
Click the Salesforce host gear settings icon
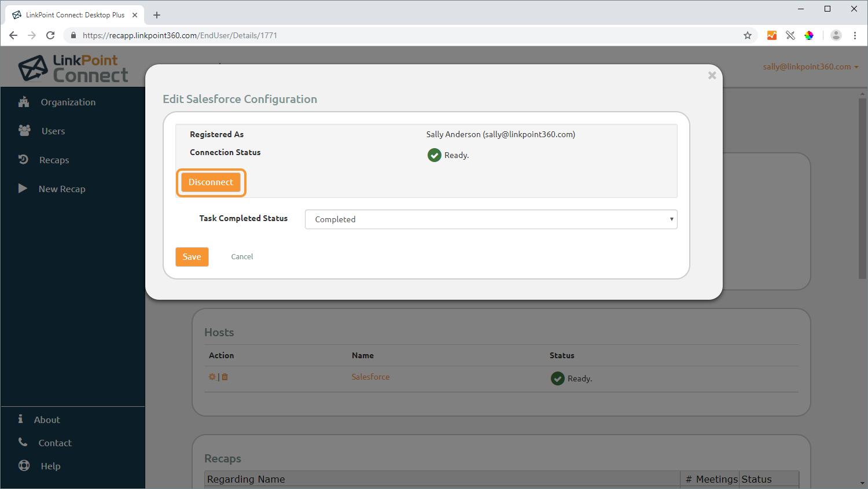[x=212, y=377]
